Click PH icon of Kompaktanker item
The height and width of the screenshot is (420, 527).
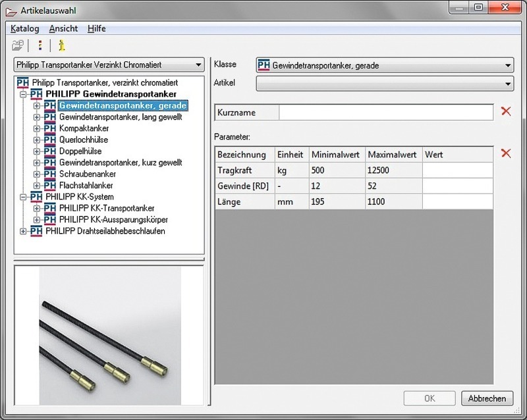coord(50,128)
